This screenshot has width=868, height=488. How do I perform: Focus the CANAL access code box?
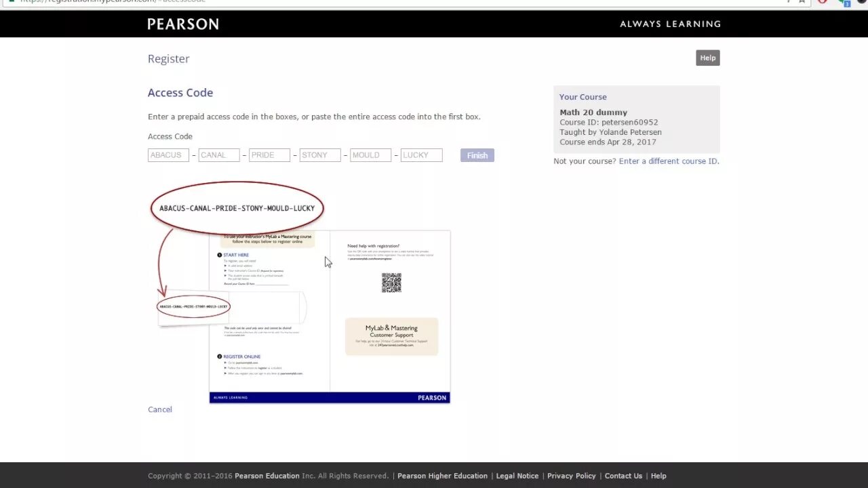pyautogui.click(x=219, y=155)
